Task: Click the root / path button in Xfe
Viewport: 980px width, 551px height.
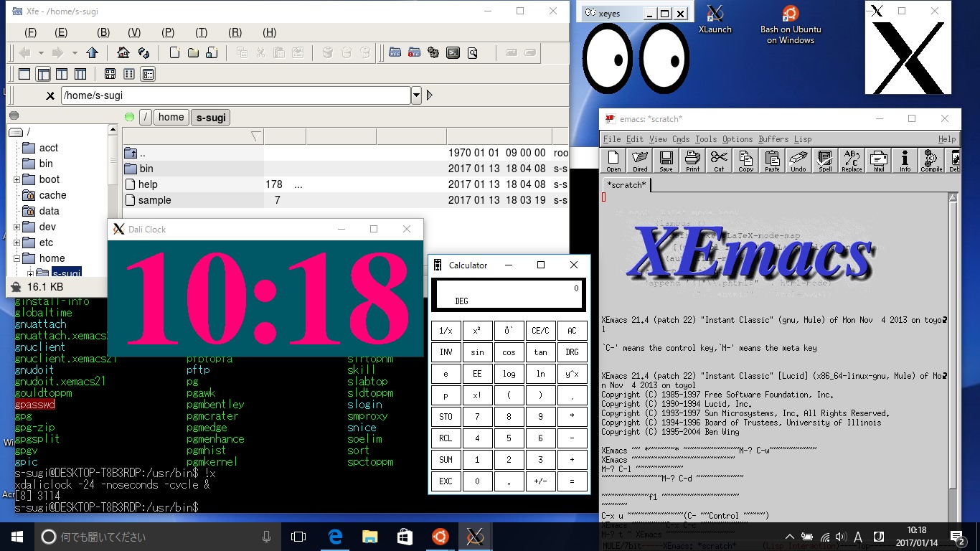Action: click(146, 117)
